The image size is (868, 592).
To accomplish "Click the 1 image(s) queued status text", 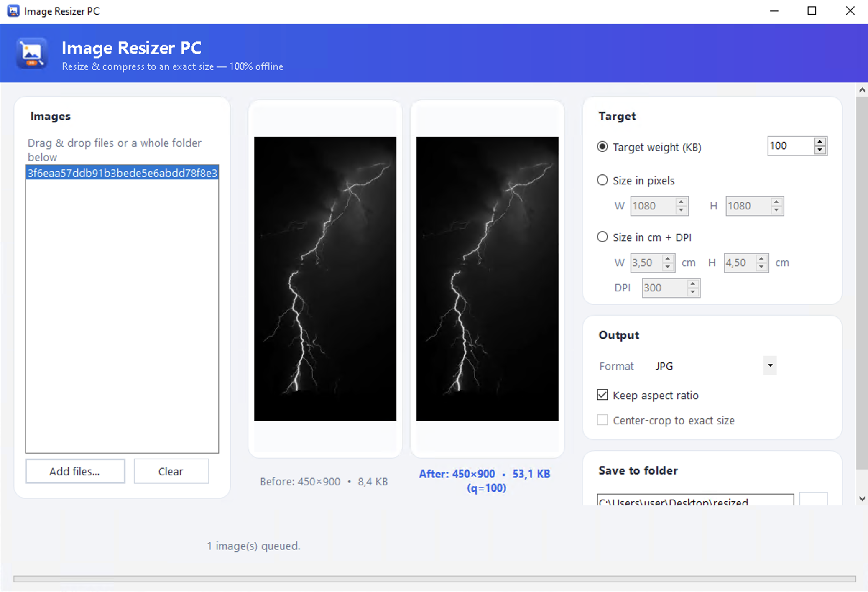I will (x=254, y=546).
